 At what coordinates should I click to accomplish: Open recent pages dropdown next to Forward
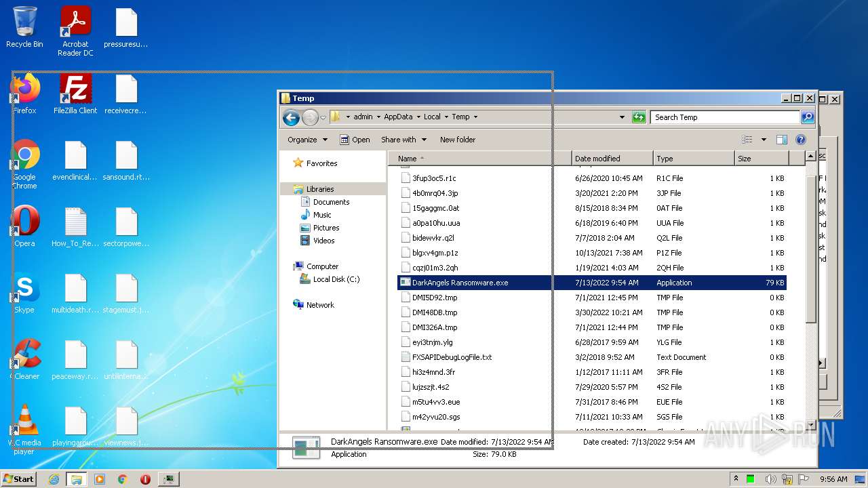click(323, 117)
